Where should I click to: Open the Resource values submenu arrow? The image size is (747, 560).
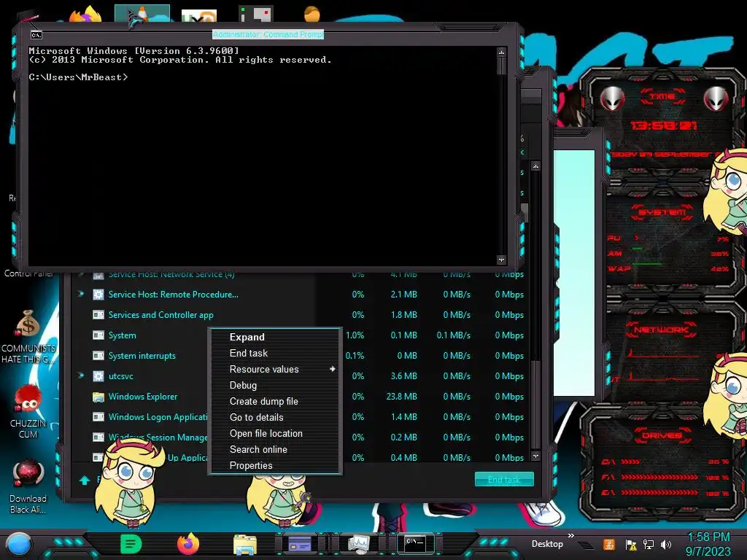coord(333,369)
